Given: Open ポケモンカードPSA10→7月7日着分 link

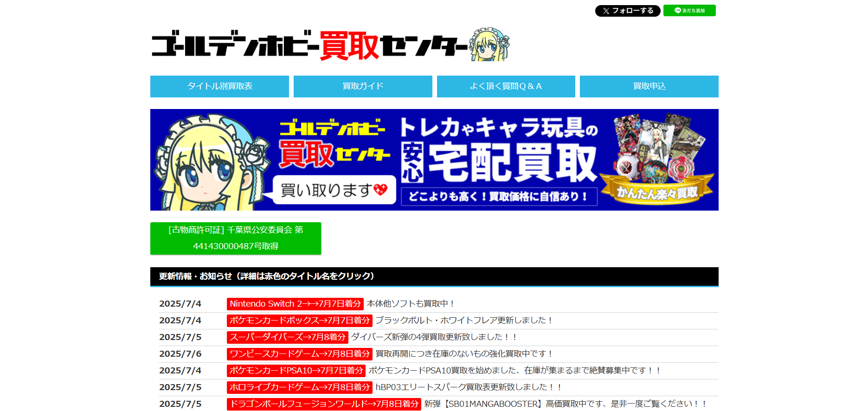Looking at the screenshot, I should tap(296, 371).
